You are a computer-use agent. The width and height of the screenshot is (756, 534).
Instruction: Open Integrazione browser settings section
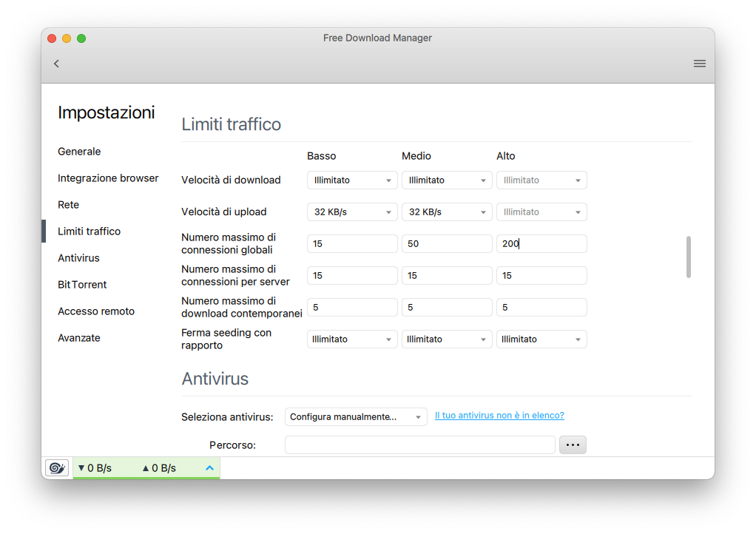click(x=108, y=178)
